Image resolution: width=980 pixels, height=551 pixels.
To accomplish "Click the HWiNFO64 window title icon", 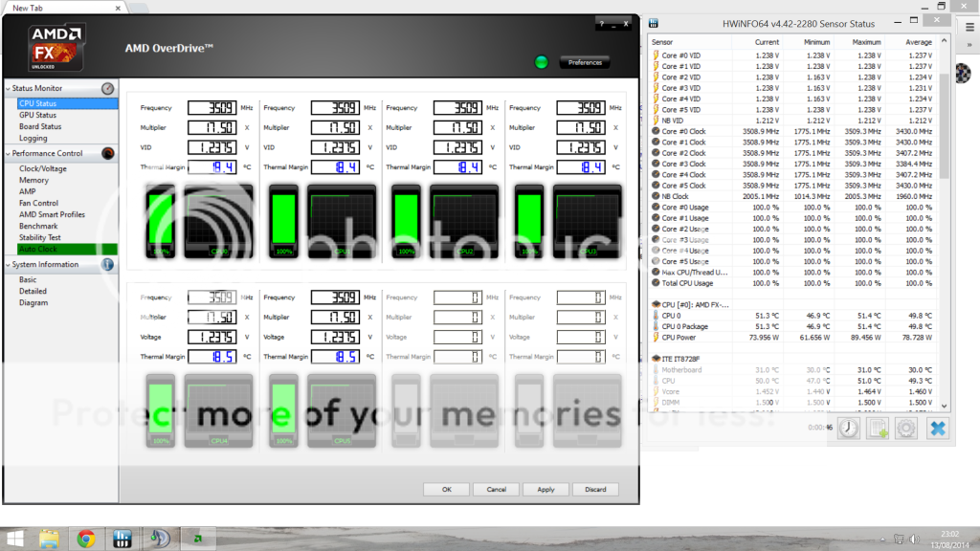I will point(654,24).
